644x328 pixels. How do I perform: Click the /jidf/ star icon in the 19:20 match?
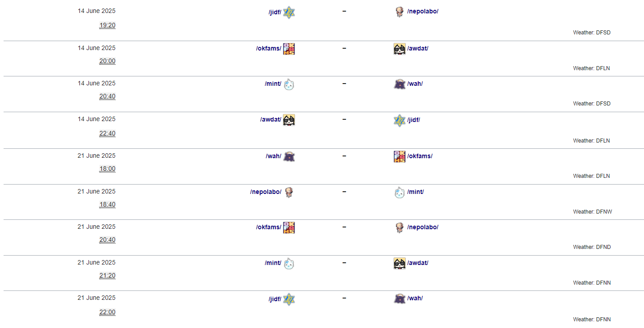(x=289, y=13)
